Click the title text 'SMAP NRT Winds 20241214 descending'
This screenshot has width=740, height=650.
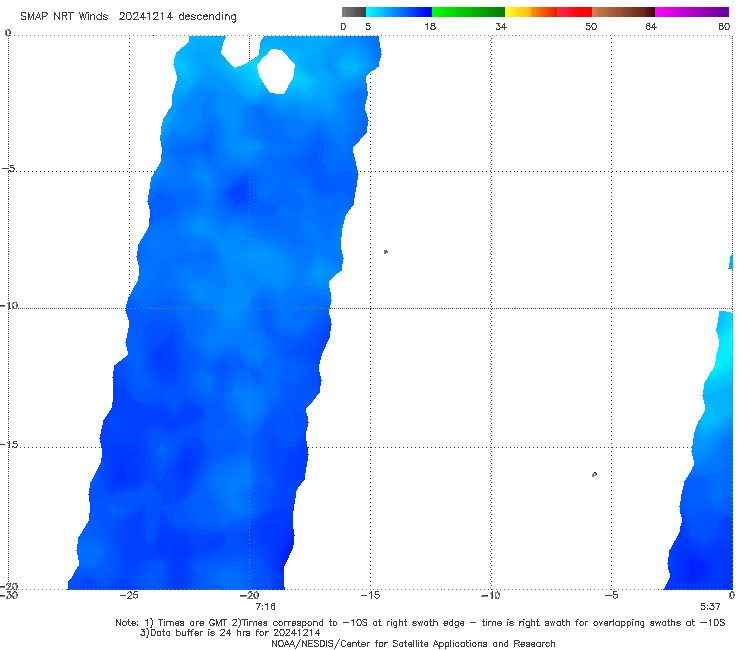(128, 16)
